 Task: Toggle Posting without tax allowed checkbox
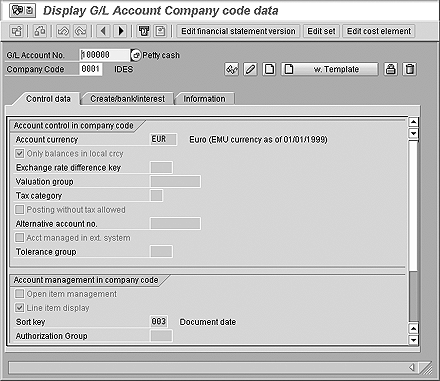pyautogui.click(x=20, y=210)
